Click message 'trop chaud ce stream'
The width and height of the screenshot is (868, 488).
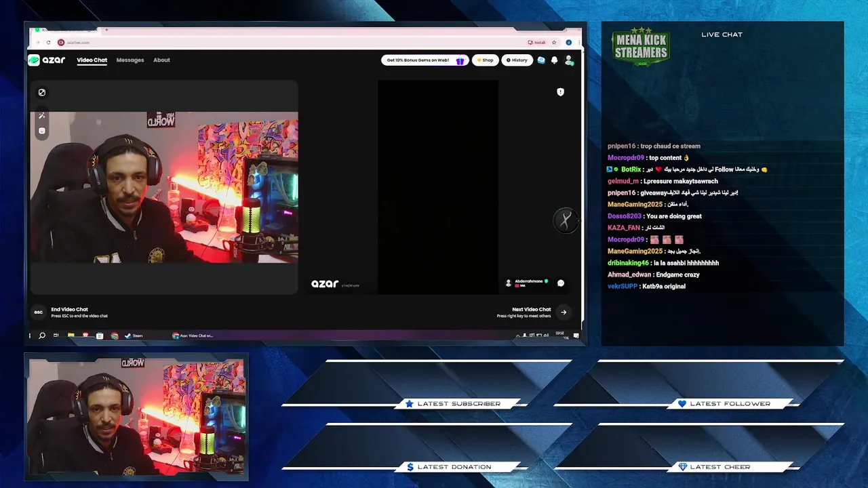670,146
